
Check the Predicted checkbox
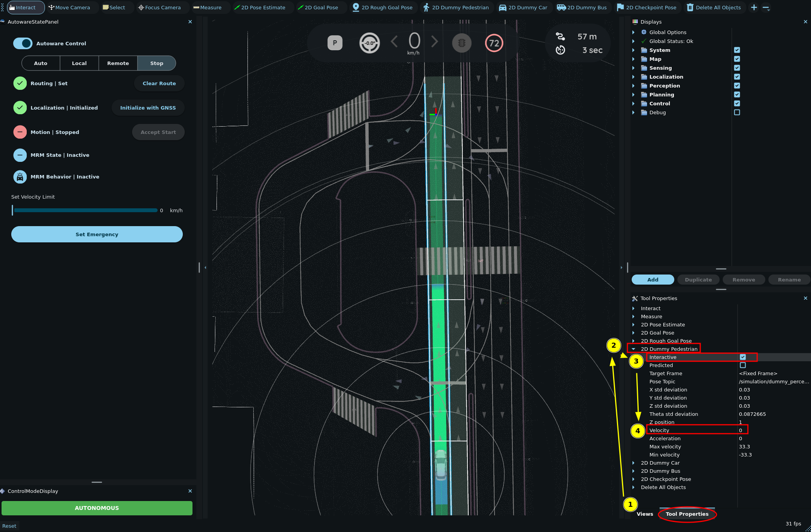click(x=742, y=365)
